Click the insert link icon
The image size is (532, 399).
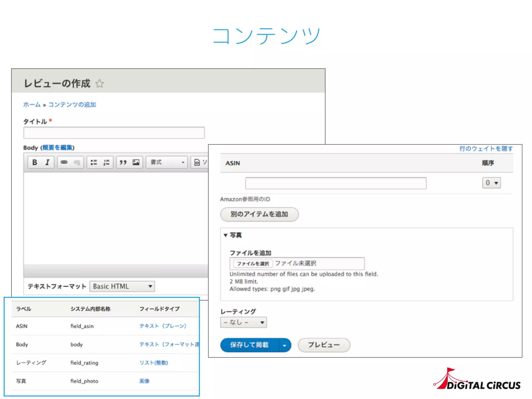coord(64,162)
